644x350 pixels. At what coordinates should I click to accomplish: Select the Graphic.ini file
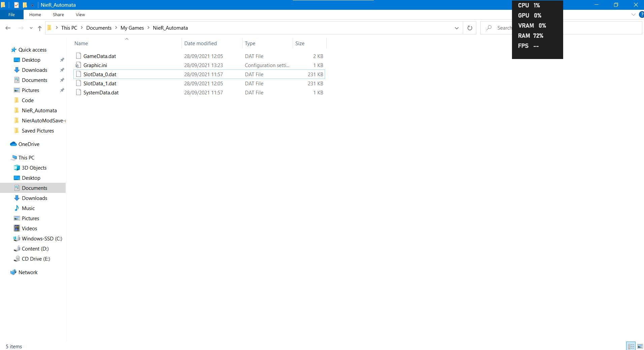(199, 65)
